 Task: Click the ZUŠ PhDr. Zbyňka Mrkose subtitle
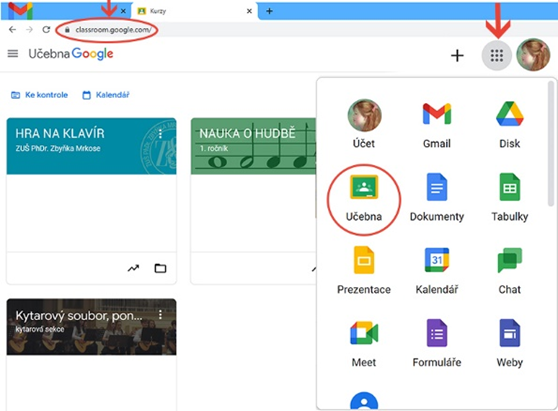click(x=58, y=148)
